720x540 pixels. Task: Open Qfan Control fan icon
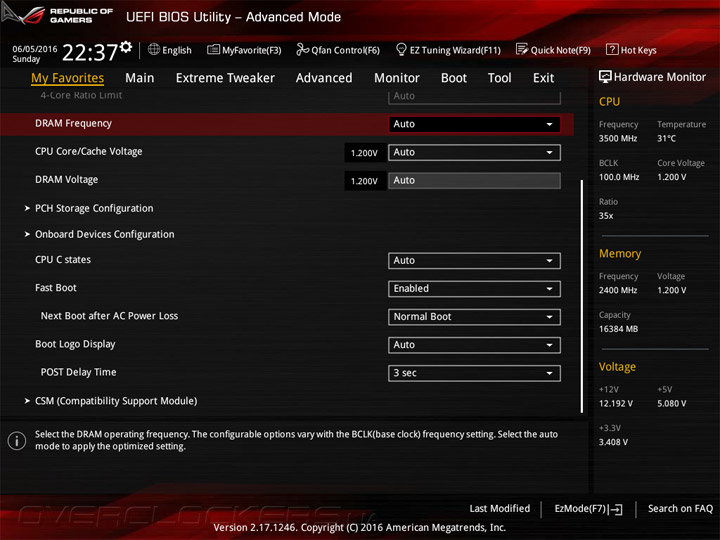[x=303, y=50]
